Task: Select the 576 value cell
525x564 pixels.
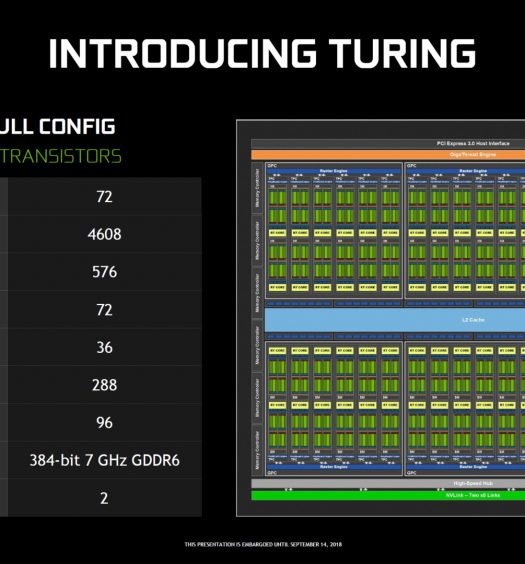Action: tap(104, 272)
